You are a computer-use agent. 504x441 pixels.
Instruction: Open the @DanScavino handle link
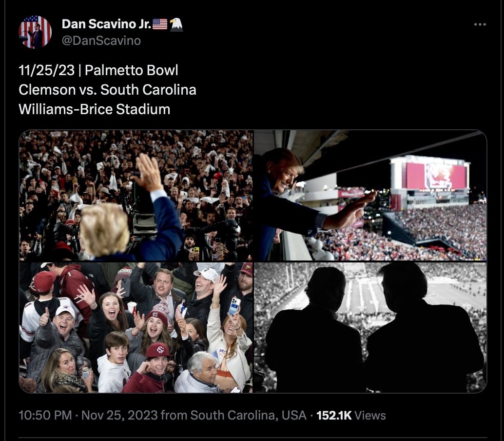(101, 41)
